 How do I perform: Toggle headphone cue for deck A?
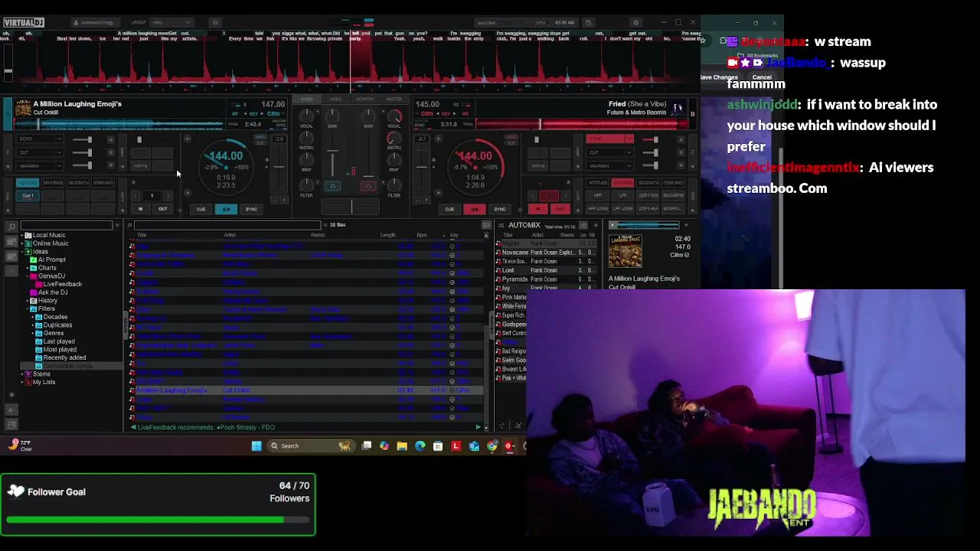[332, 186]
